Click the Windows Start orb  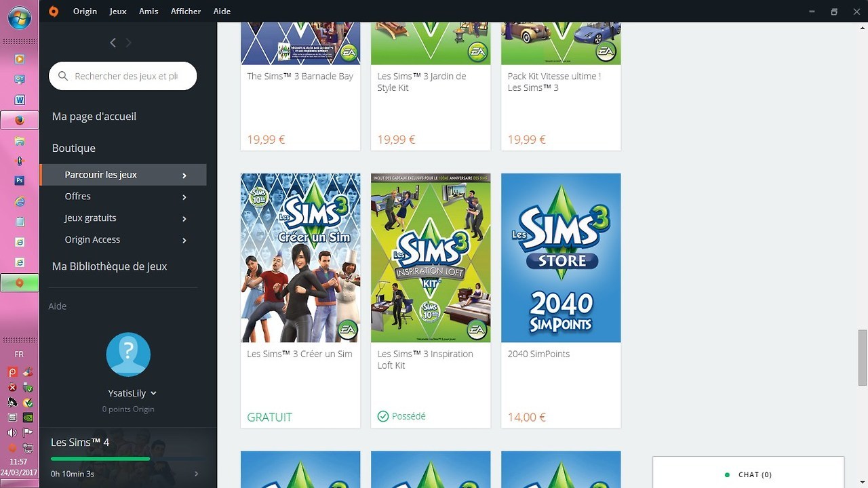tap(19, 18)
